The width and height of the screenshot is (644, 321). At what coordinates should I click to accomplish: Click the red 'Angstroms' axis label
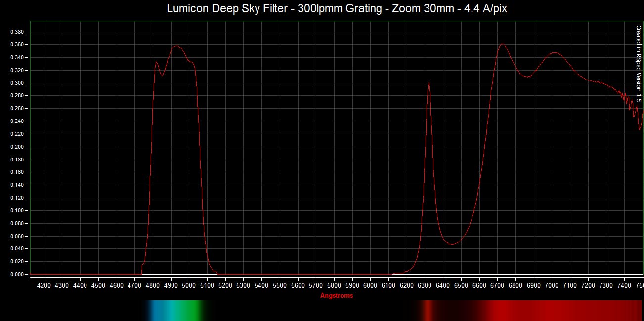point(337,296)
